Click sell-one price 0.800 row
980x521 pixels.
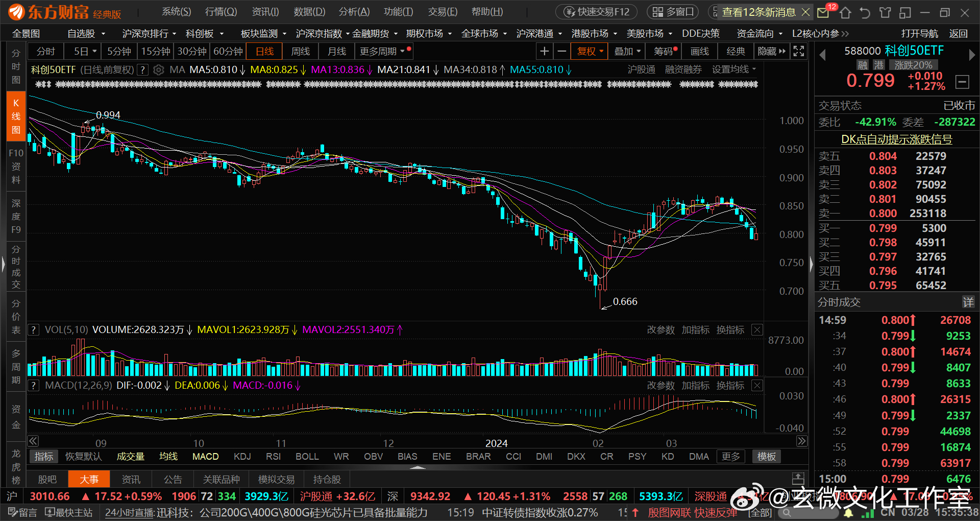896,214
